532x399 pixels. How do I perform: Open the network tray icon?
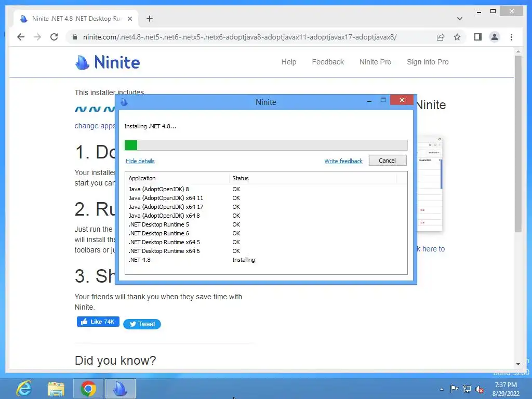click(467, 389)
